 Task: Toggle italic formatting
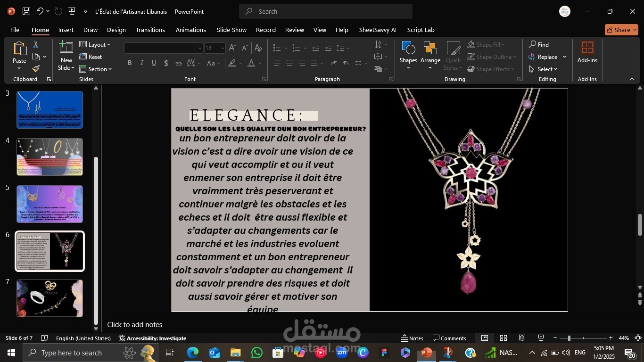coord(142,63)
